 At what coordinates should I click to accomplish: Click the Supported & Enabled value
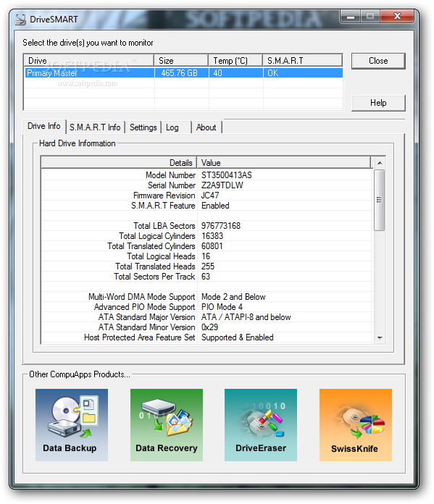click(x=238, y=337)
